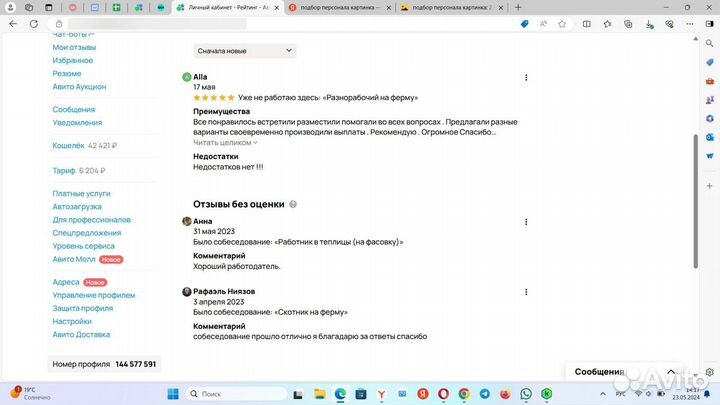Open a new browser tab
This screenshot has width=720, height=405.
(x=518, y=7)
